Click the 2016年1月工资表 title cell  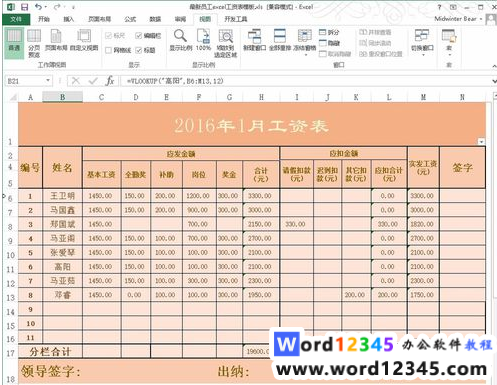tap(252, 124)
